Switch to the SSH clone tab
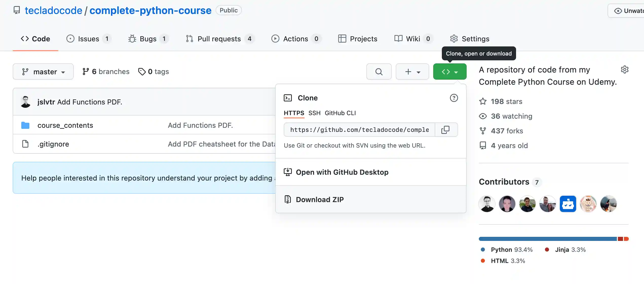This screenshot has width=644, height=284. 314,113
